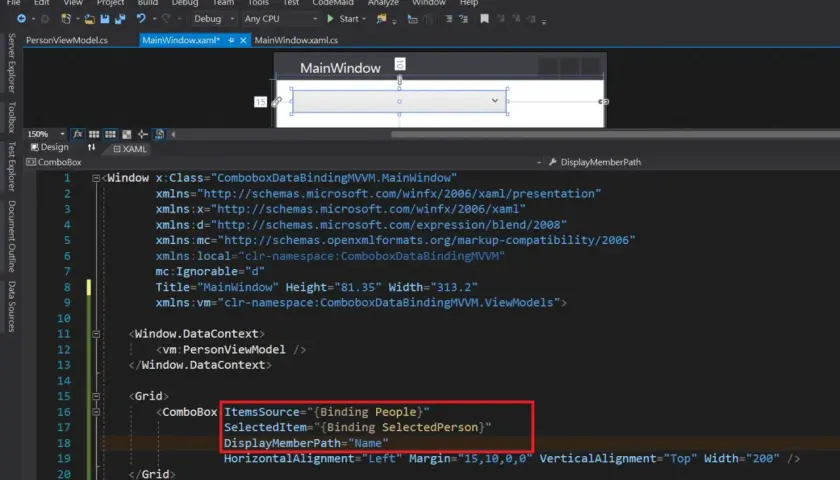Toggle show snap grid icon
Viewport: 840px width, 480px height.
click(x=94, y=134)
